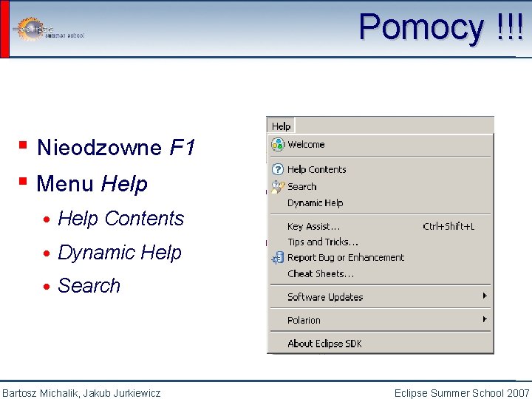
Task: Click the Help Contents slide bullet
Action: click(120, 218)
